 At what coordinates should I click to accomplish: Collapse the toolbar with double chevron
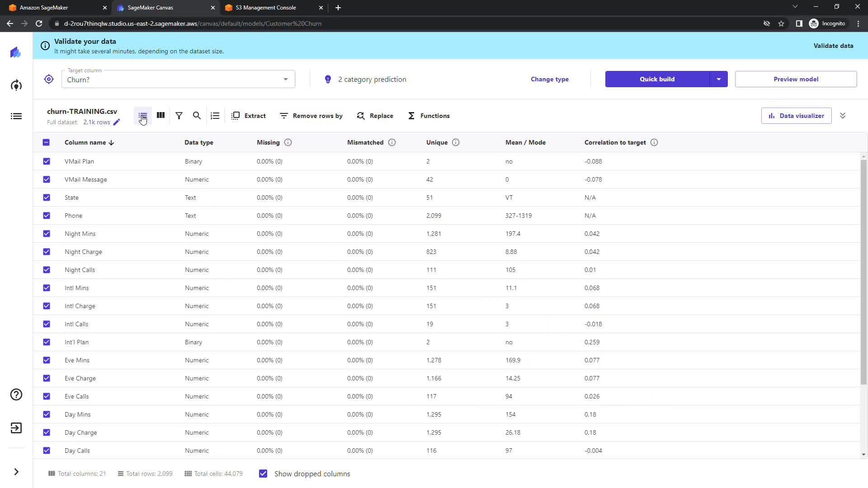point(843,116)
